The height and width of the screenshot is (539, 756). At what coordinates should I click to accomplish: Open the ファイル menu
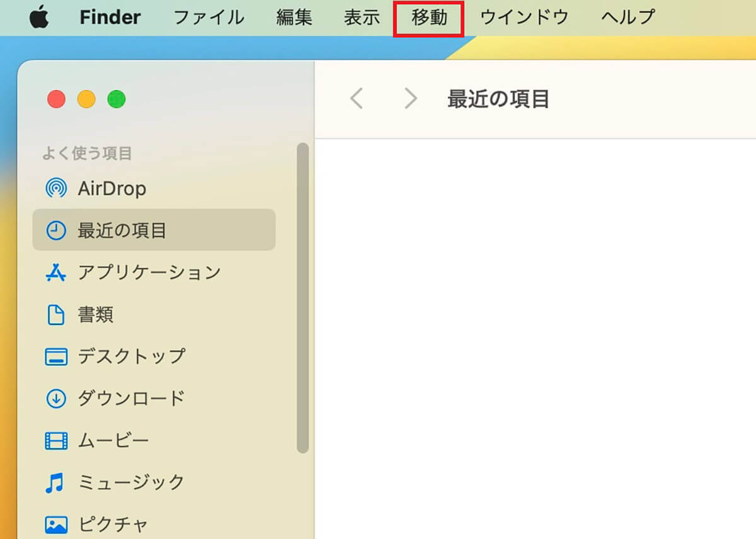click(x=209, y=18)
